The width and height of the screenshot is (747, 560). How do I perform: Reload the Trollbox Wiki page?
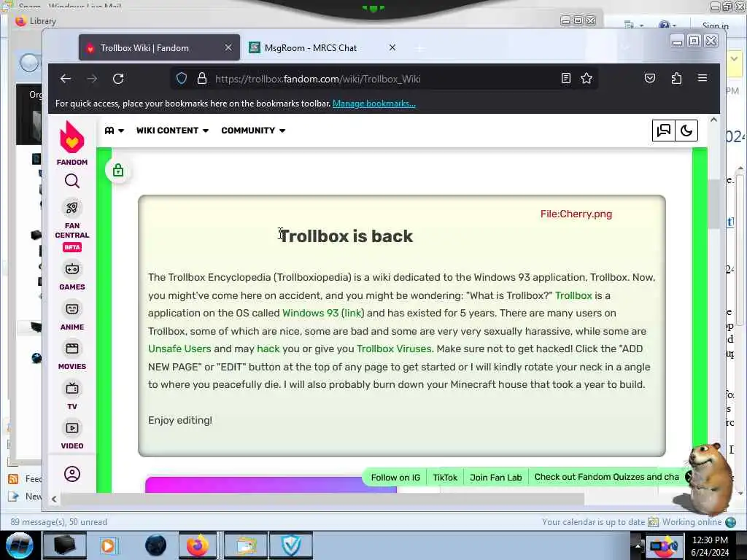click(x=118, y=79)
